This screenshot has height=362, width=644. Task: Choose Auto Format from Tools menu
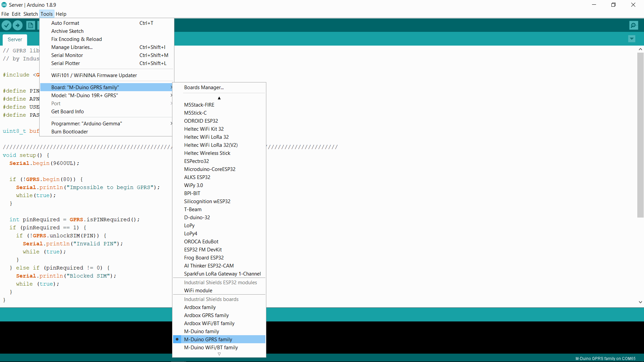[x=107, y=23]
